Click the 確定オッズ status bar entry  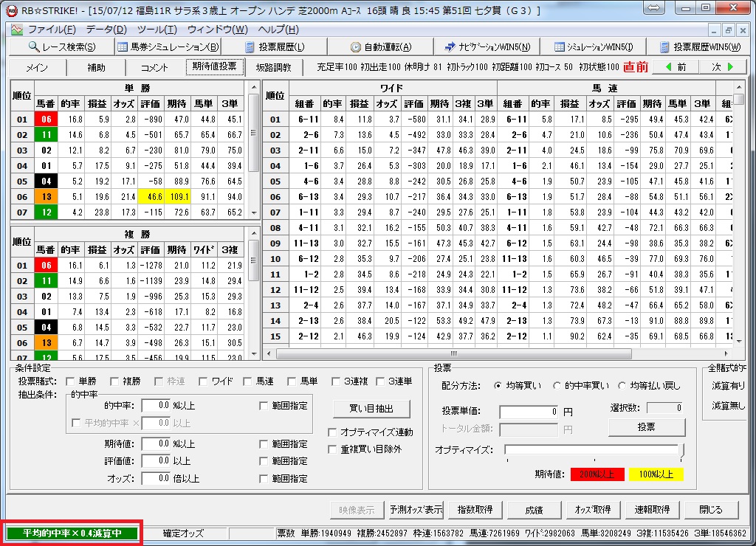tap(184, 533)
